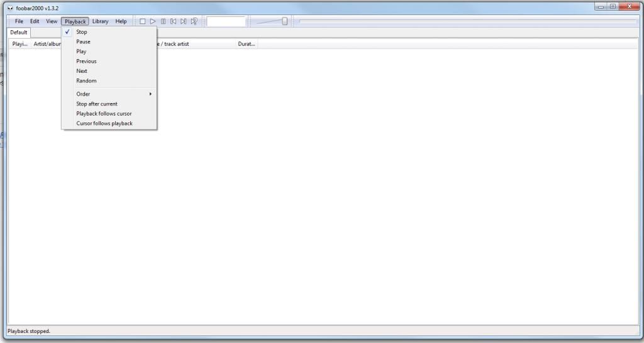Minimize the foobar2000 window
The height and width of the screenshot is (343, 644).
(601, 6)
